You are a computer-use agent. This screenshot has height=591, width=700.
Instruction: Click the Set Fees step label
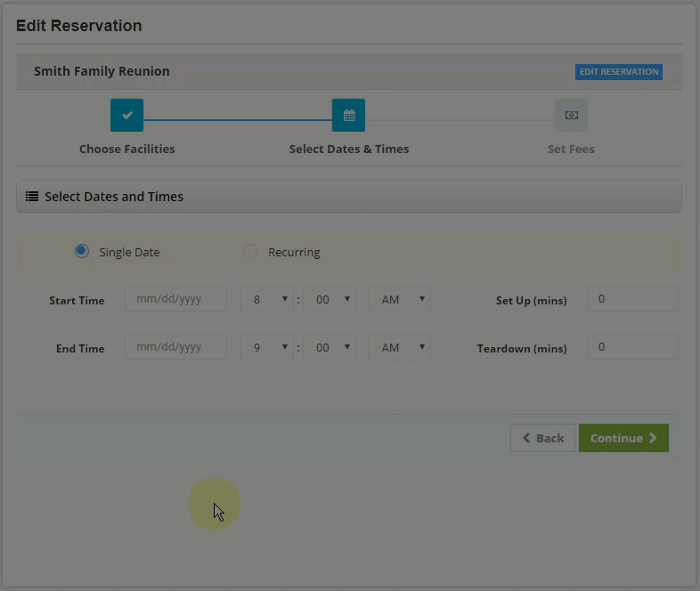point(571,149)
